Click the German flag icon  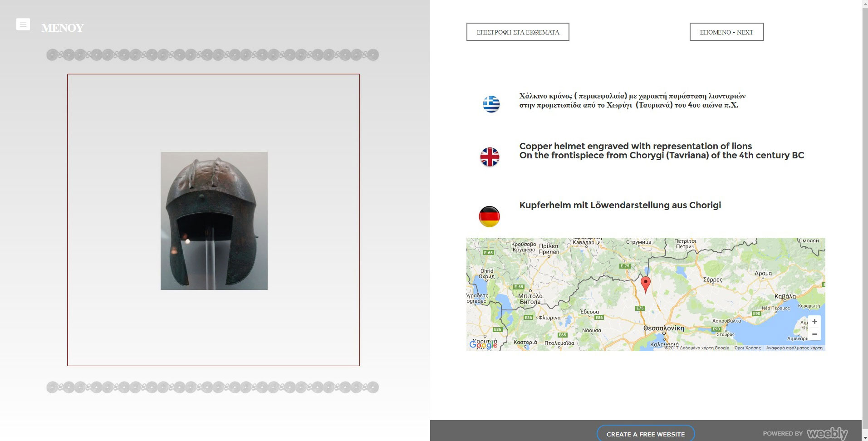[x=489, y=216]
